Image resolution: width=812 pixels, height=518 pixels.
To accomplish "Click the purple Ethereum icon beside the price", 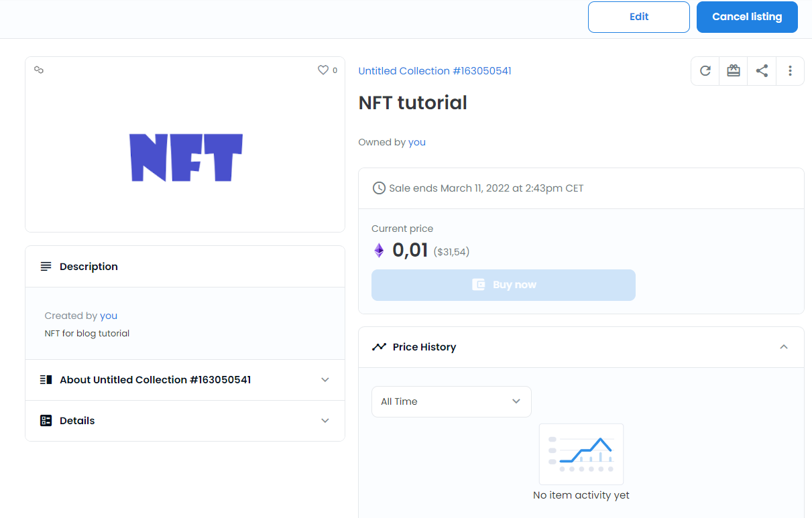I will click(379, 251).
